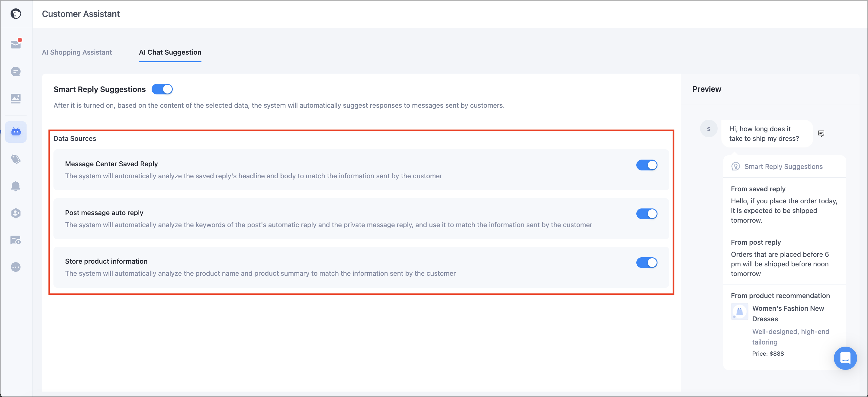Click the 'Store product information' label
This screenshot has height=397, width=868.
click(106, 261)
